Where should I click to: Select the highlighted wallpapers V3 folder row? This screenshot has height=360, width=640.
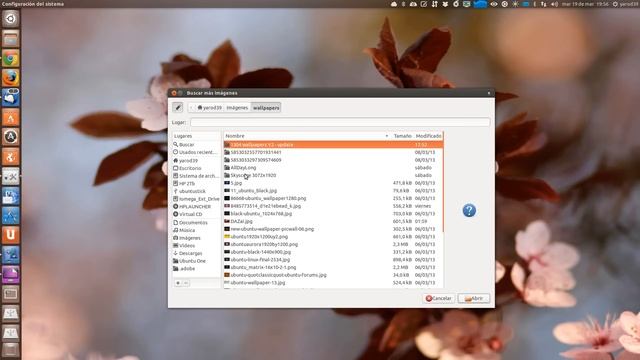point(333,144)
